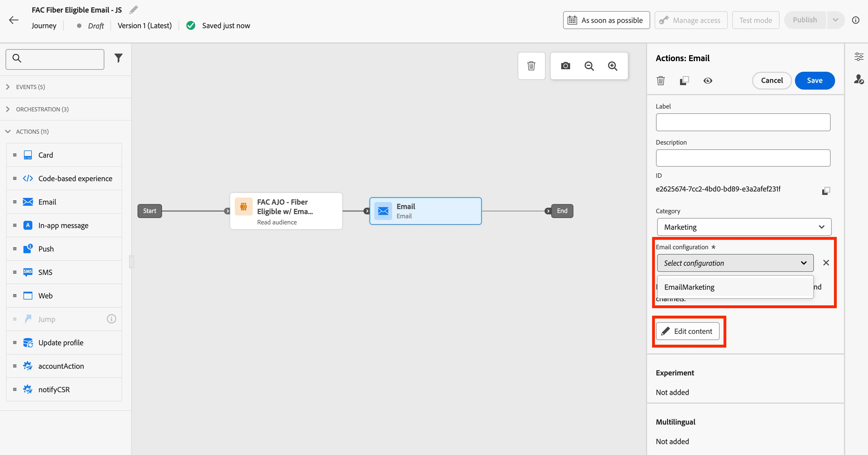Choose EmailMarketing from configuration list

click(x=735, y=287)
